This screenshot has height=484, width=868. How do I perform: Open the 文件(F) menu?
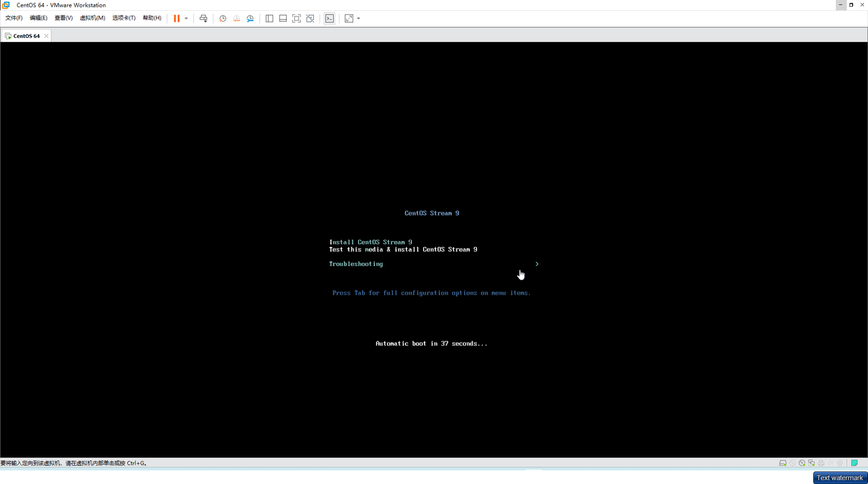(14, 18)
